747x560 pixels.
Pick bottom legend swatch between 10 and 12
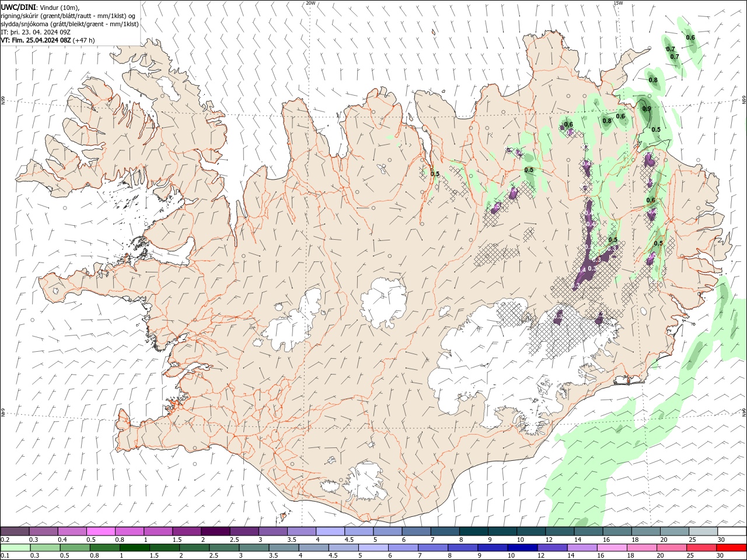click(522, 548)
